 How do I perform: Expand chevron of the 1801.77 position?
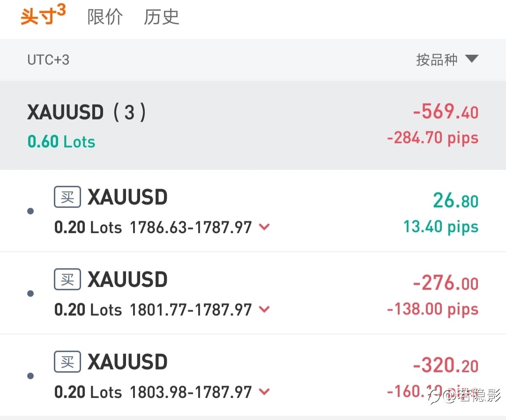264,309
